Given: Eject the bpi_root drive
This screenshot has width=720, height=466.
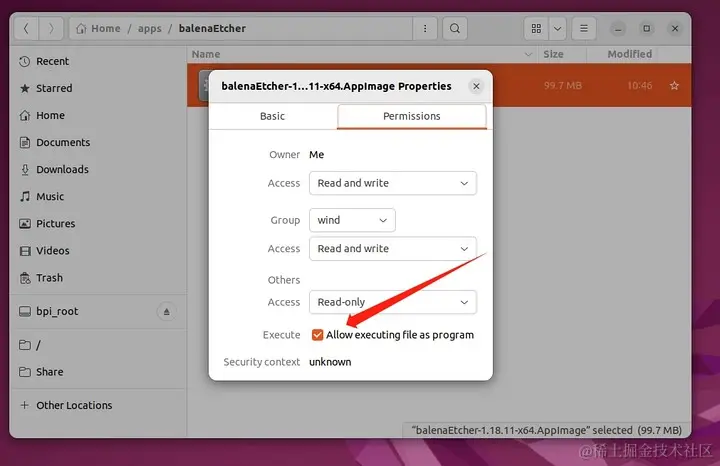Looking at the screenshot, I should (166, 312).
